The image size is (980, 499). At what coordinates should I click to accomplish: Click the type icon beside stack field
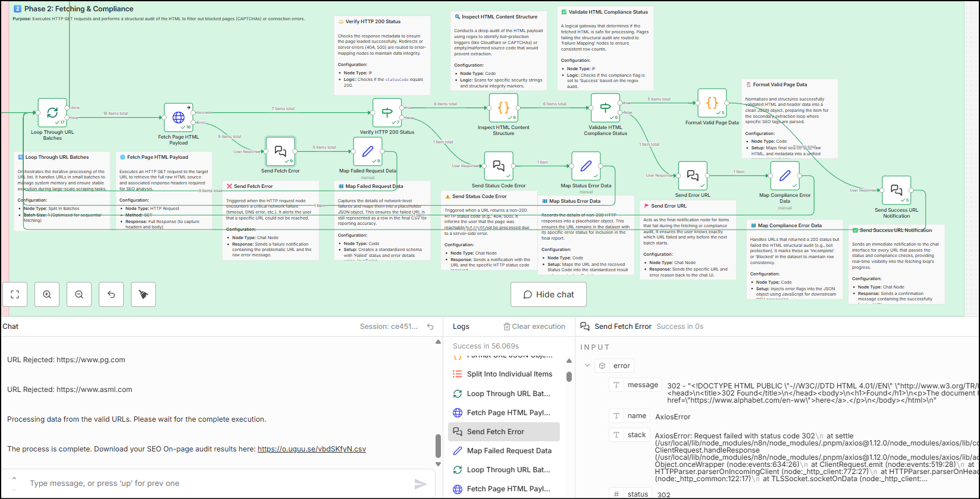tap(616, 435)
